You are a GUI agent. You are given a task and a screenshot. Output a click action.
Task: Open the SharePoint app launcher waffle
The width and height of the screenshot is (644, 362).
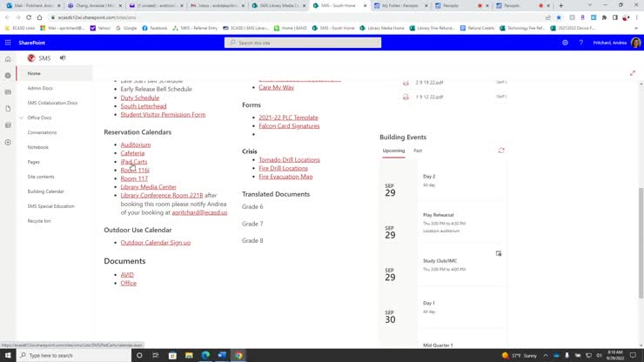point(8,43)
